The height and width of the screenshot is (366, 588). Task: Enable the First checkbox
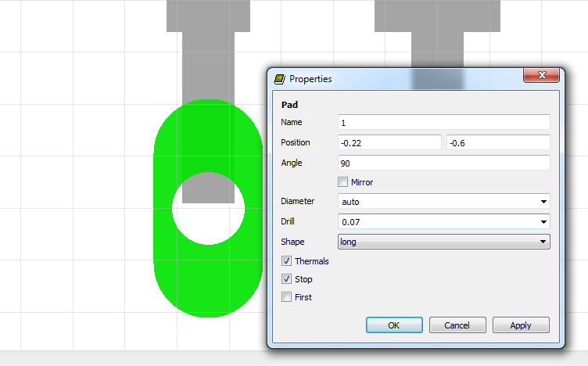pyautogui.click(x=286, y=297)
